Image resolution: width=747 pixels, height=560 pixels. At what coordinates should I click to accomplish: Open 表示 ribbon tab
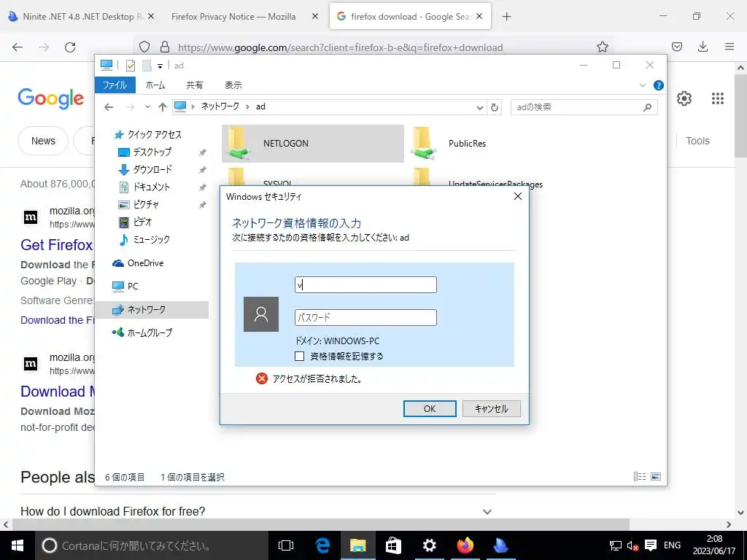tap(233, 85)
